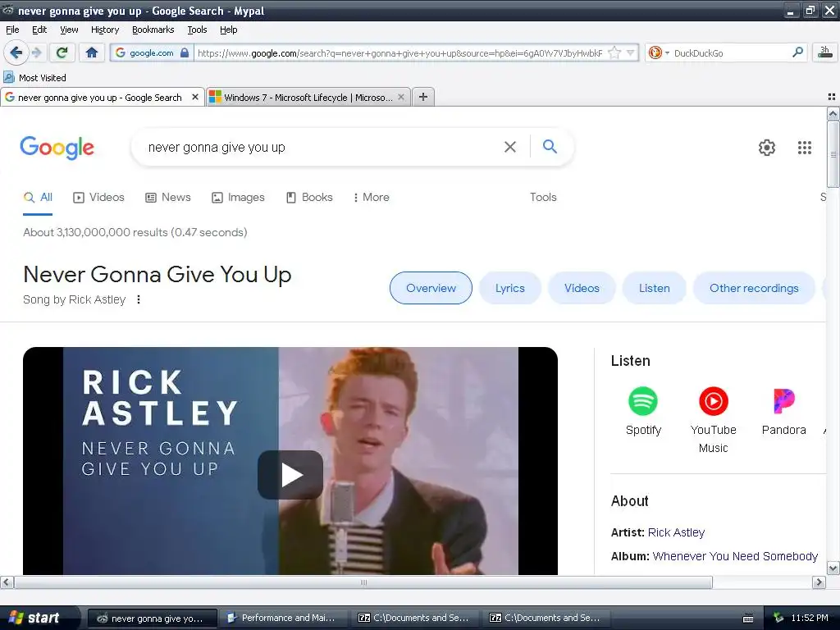The height and width of the screenshot is (630, 840).
Task: Open the downloads toolbar button
Action: coord(825,52)
